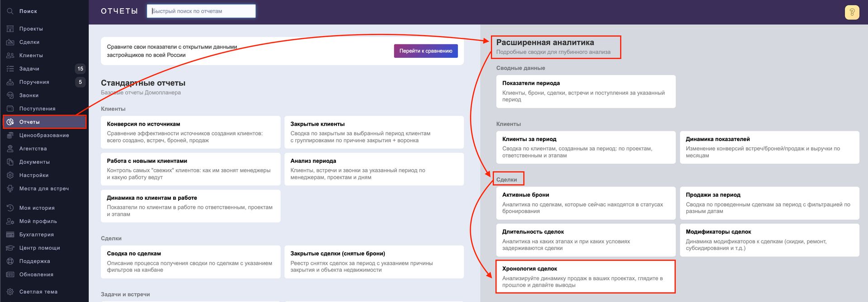Viewport: 868px width, 302px height.
Task: Open Calls (Звонки) phone icon
Action: tap(10, 95)
